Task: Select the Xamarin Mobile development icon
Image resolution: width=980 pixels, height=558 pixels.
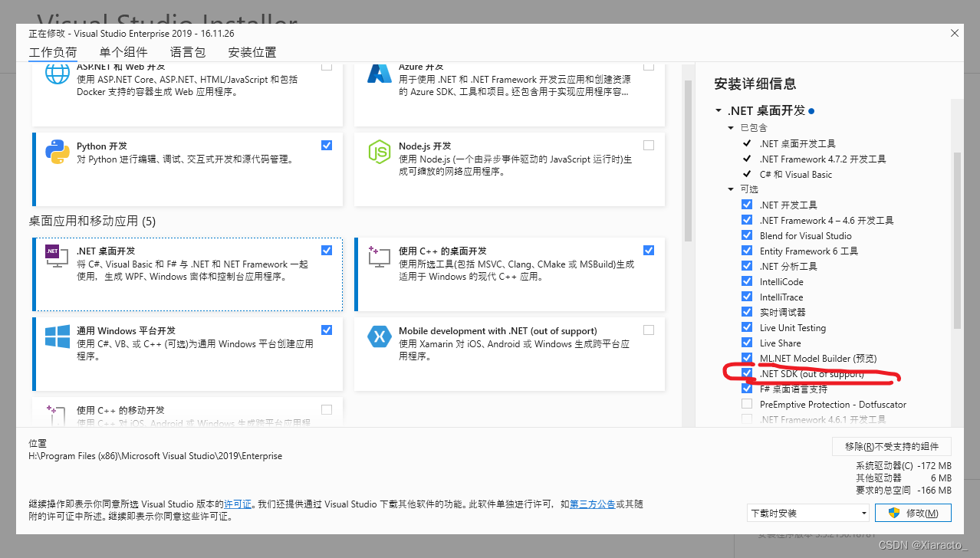Action: [379, 337]
